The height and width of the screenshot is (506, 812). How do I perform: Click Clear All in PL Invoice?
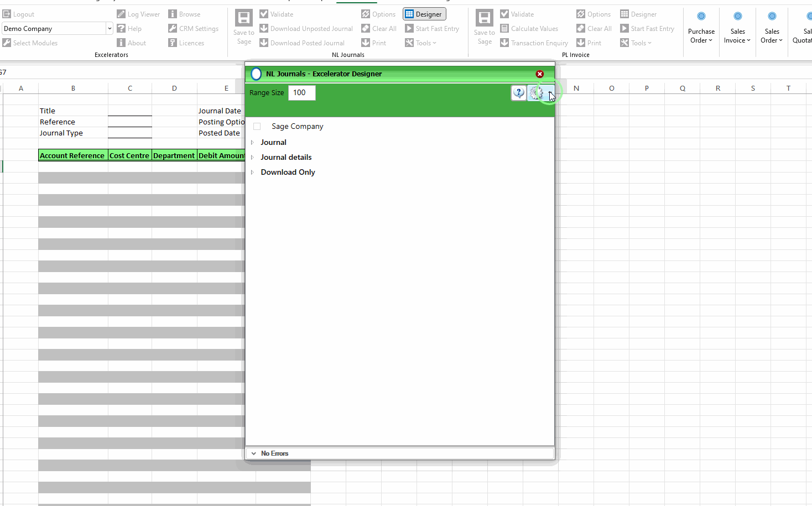594,29
